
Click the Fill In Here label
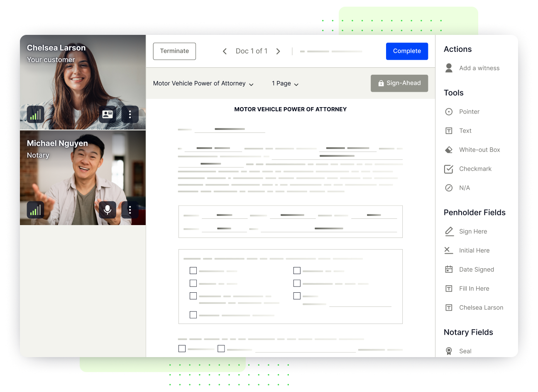[x=474, y=289]
